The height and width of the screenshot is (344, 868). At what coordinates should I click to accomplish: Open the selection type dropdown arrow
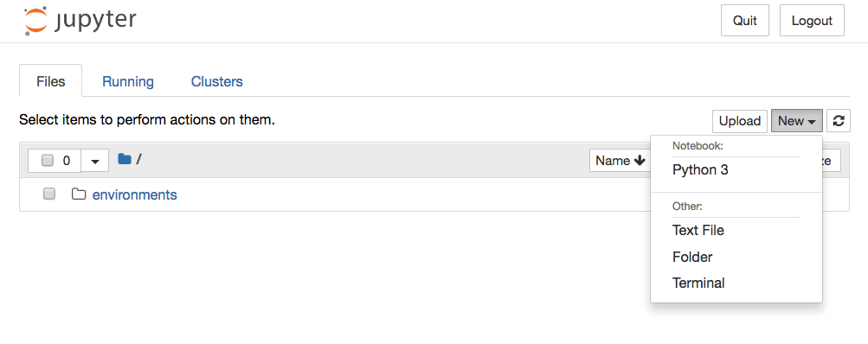tap(95, 161)
